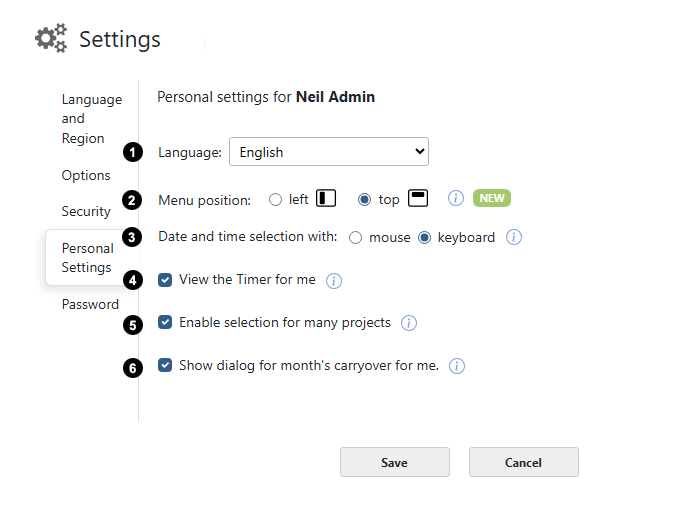Select left menu position radio button

tap(275, 200)
